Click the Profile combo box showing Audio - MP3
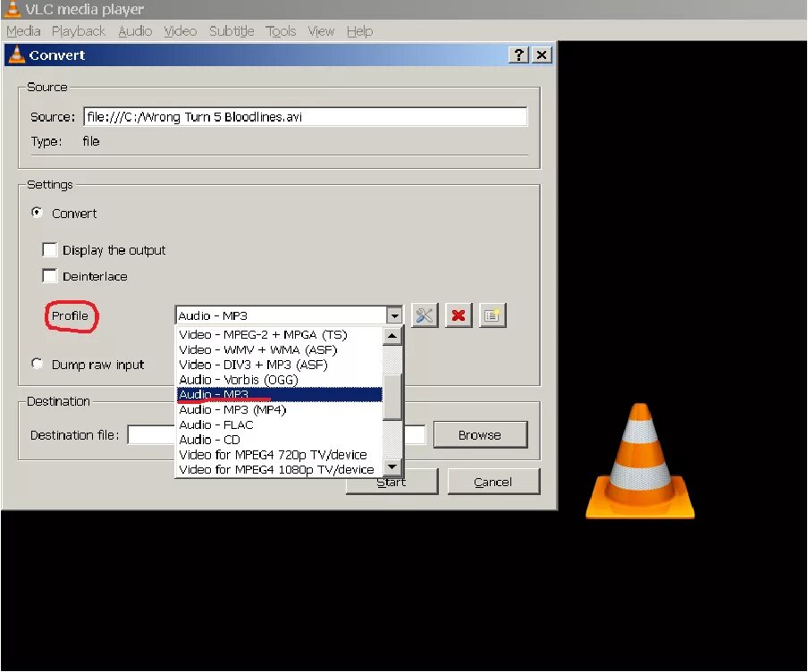This screenshot has height=672, width=808. (289, 315)
